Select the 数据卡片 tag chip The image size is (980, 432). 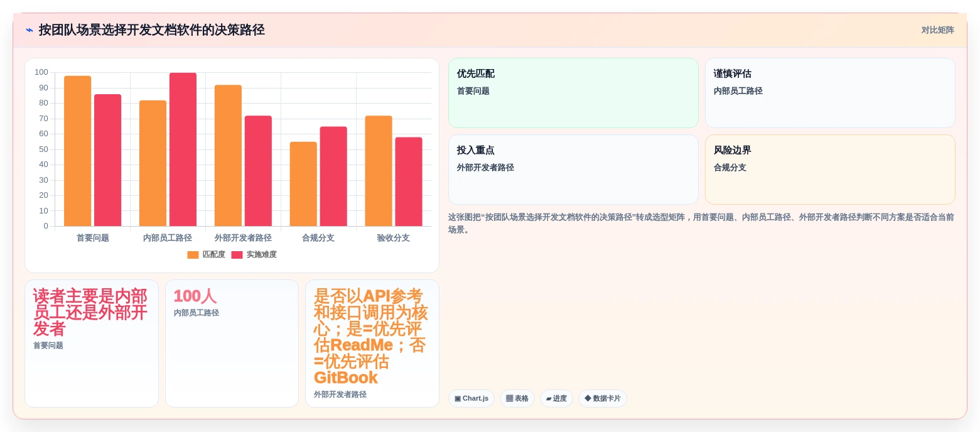603,398
